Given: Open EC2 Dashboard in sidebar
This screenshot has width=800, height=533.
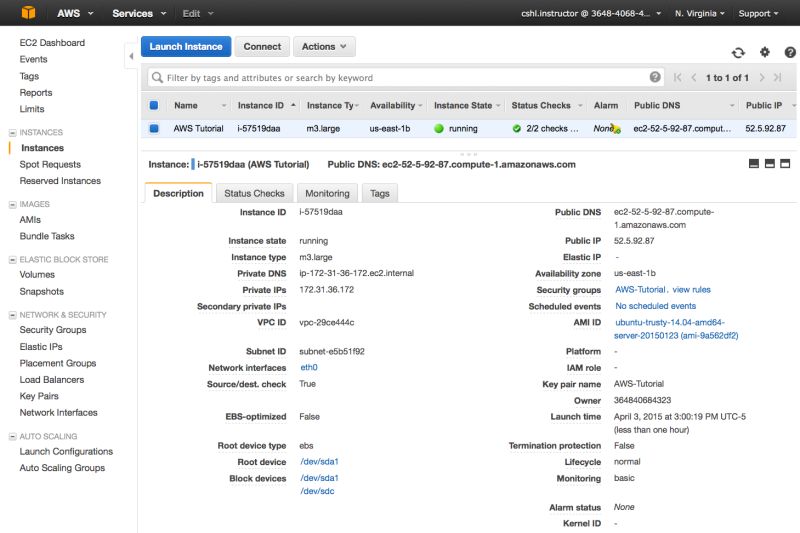Looking at the screenshot, I should [52, 43].
